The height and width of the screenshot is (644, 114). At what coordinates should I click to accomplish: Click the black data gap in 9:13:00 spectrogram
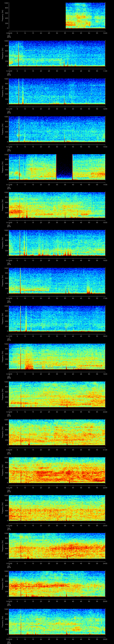(x=64, y=167)
